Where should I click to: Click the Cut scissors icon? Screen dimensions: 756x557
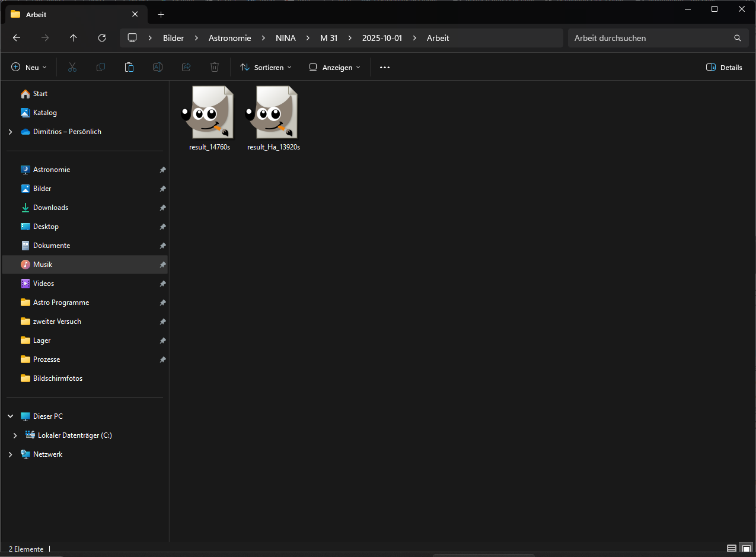(x=72, y=68)
